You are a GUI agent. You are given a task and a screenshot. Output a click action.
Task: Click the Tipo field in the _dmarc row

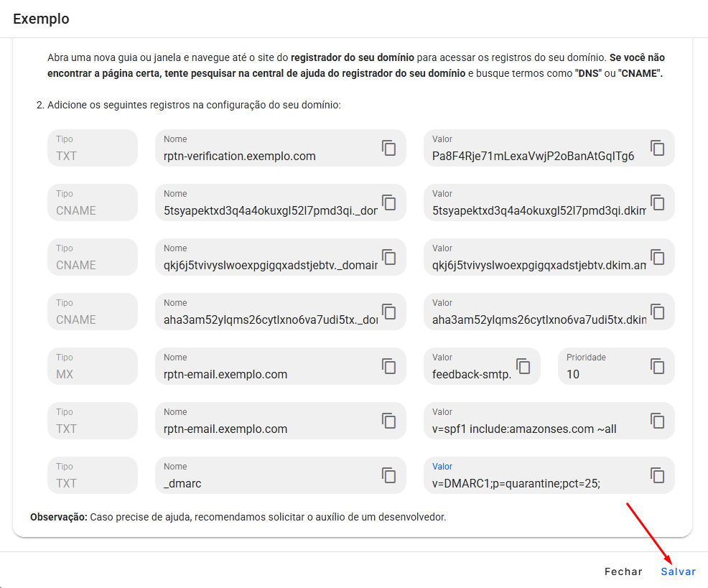93,475
